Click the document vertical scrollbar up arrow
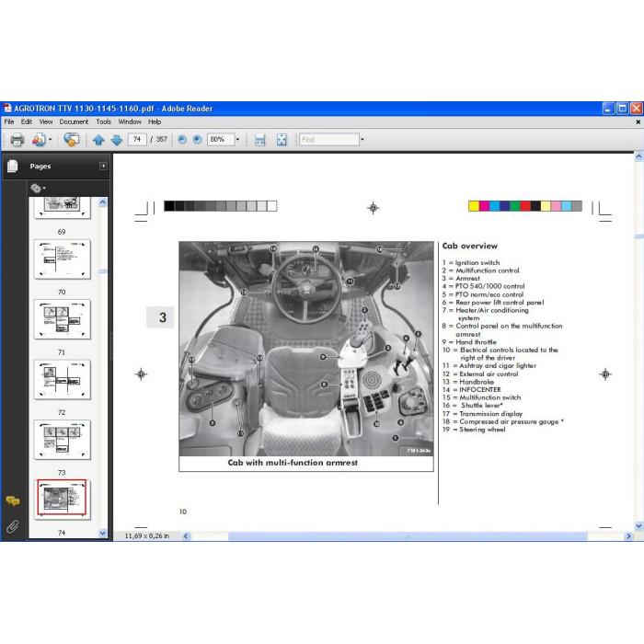The image size is (644, 644). click(x=638, y=156)
